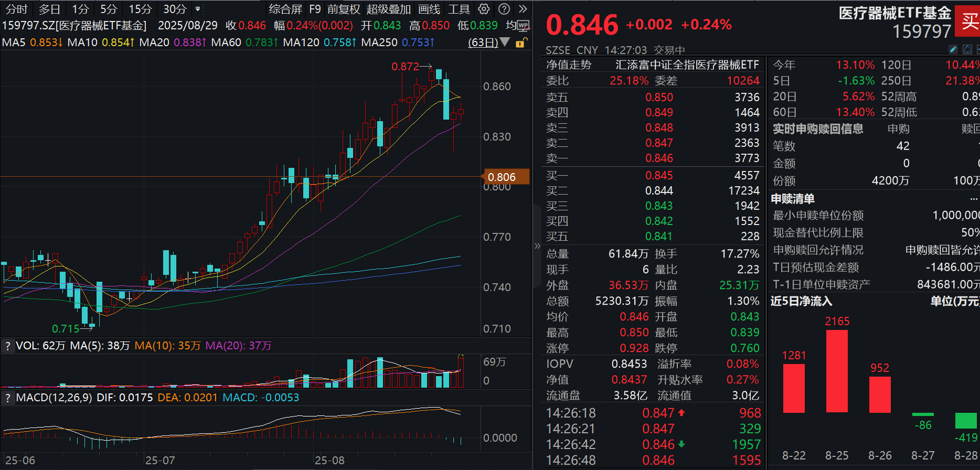Open the 63-day range dropdown
Image resolution: width=980 pixels, height=470 pixels.
[488, 42]
